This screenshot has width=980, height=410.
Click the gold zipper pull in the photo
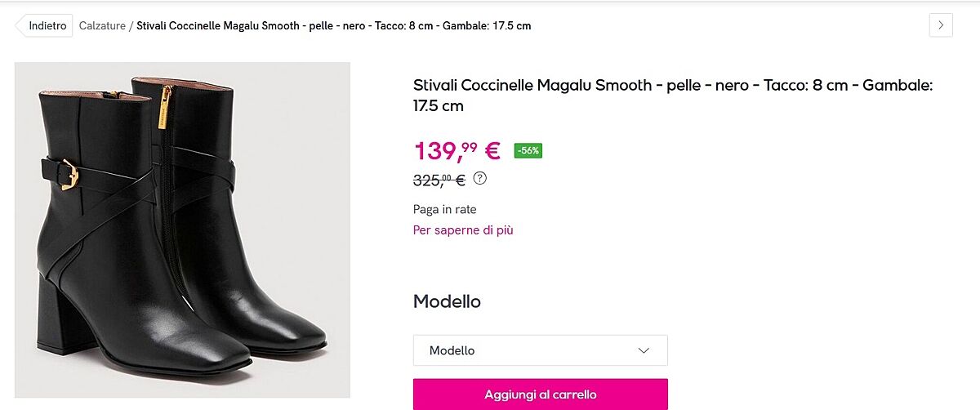pyautogui.click(x=165, y=105)
